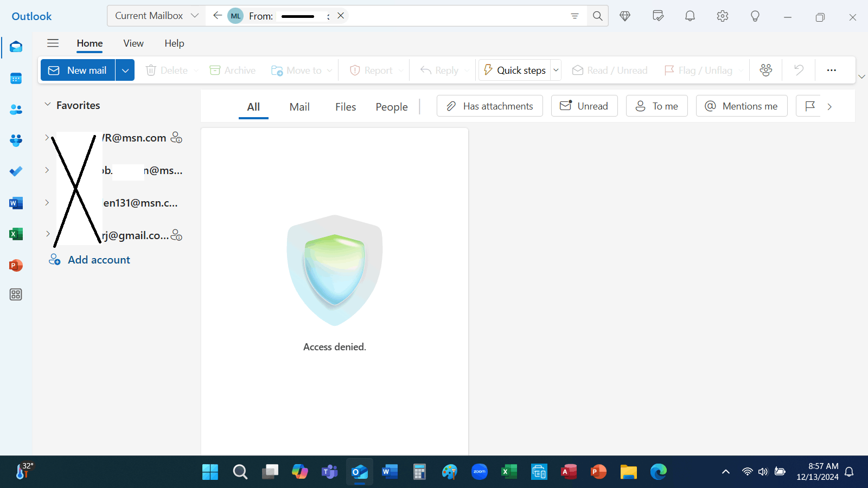Launch Excel from the Outlook sidebar
The width and height of the screenshot is (868, 488).
coord(16,234)
